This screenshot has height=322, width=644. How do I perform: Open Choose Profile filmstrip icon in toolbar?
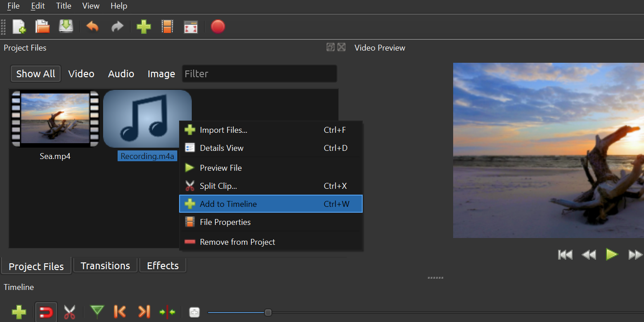point(167,27)
